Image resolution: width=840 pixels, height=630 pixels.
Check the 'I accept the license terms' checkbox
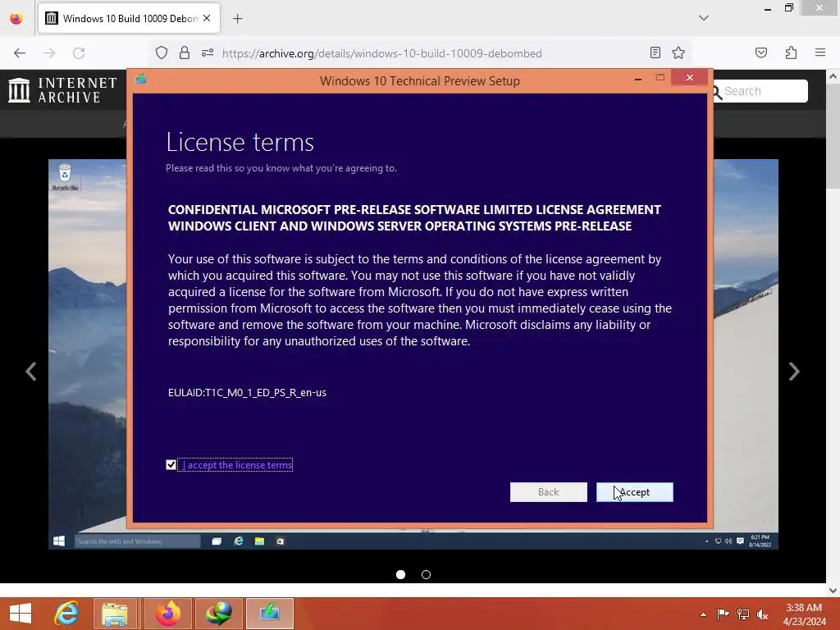tap(171, 464)
